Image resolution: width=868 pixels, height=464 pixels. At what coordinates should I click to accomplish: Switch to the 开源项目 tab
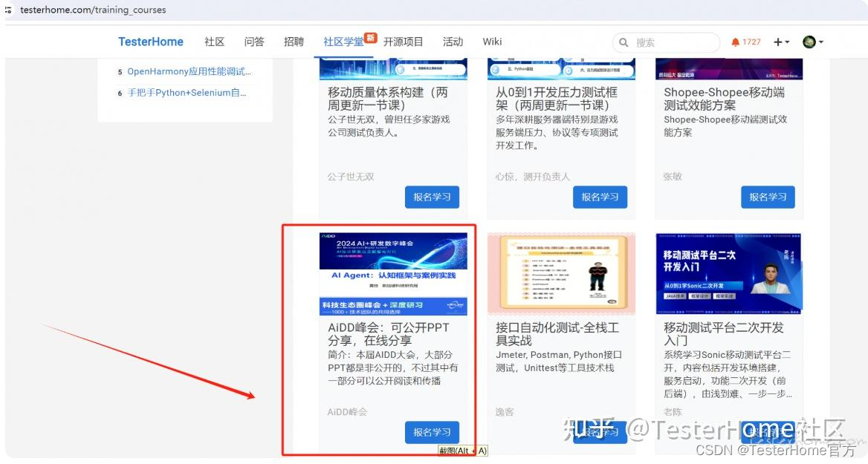403,42
